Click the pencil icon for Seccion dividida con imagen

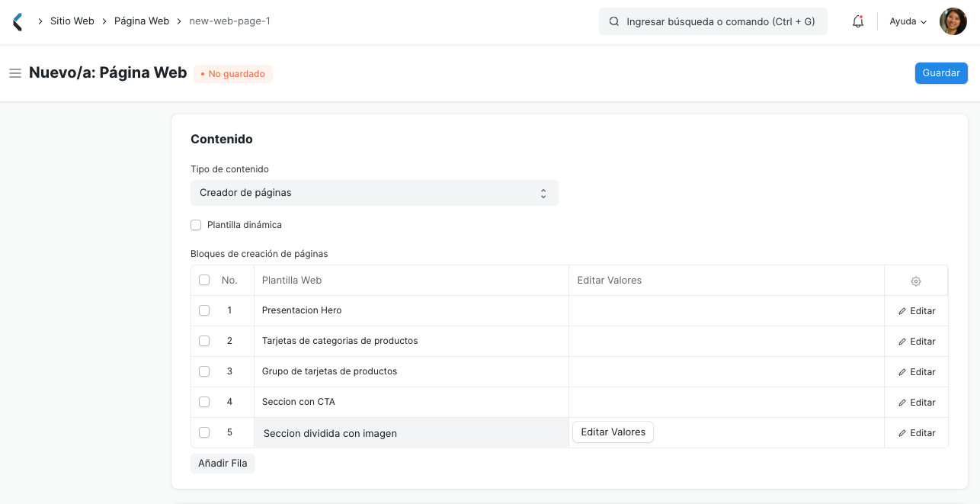tap(902, 432)
